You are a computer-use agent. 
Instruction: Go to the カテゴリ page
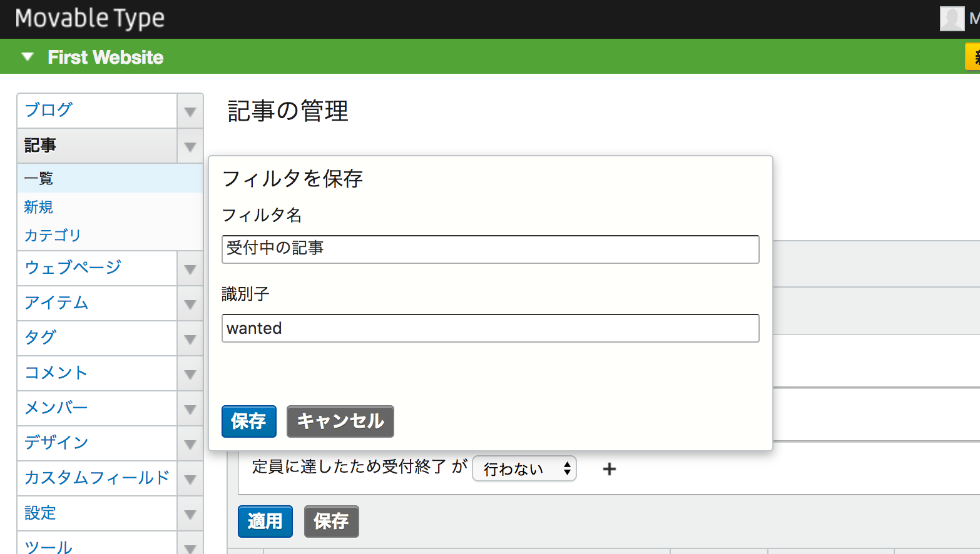52,236
